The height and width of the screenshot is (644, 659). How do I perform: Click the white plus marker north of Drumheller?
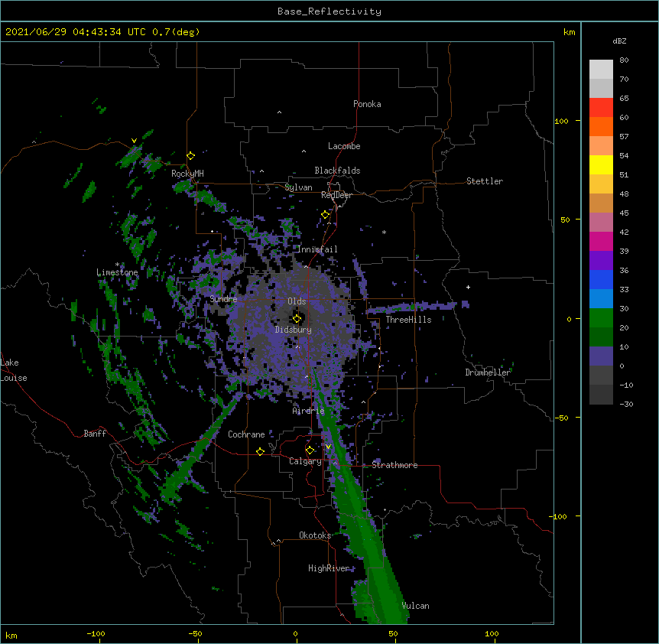click(468, 287)
